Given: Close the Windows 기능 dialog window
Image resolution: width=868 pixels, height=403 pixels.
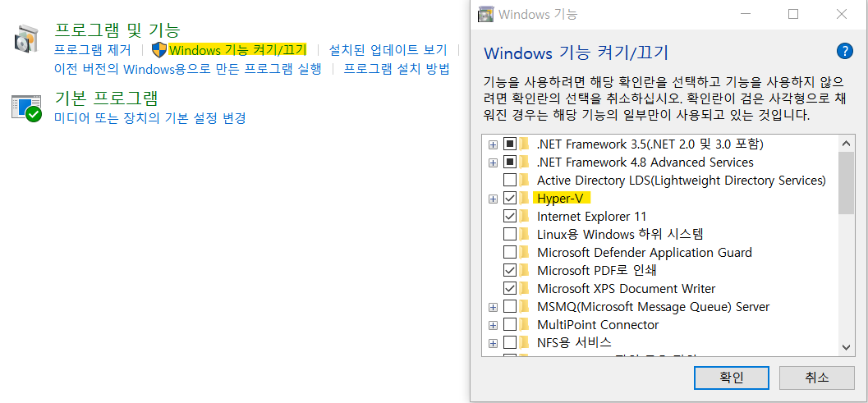Looking at the screenshot, I should [842, 15].
